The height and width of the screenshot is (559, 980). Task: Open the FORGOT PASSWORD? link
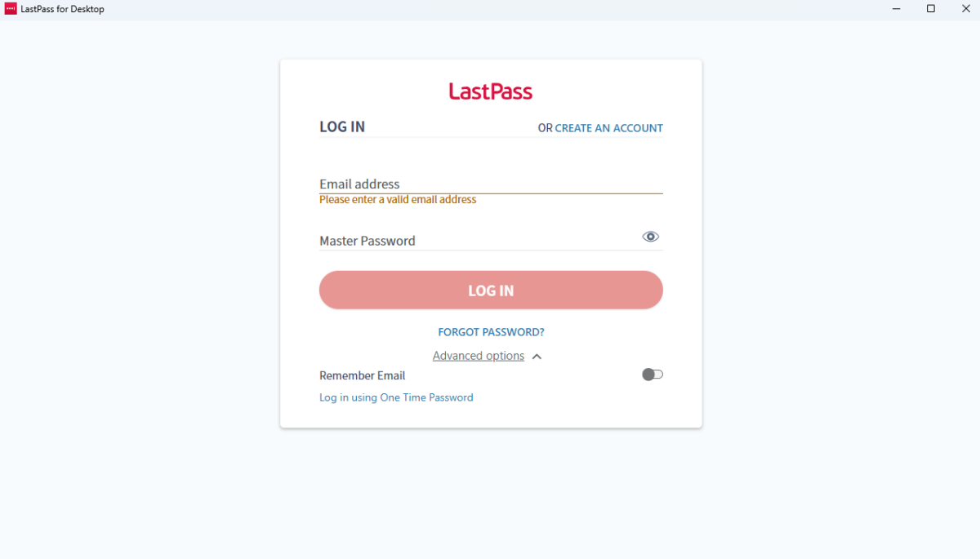pos(491,332)
